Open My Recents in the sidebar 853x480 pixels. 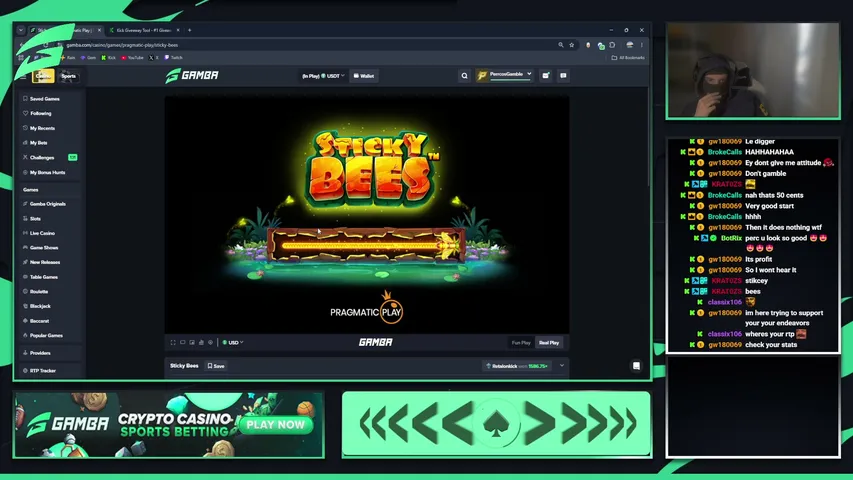coord(49,128)
